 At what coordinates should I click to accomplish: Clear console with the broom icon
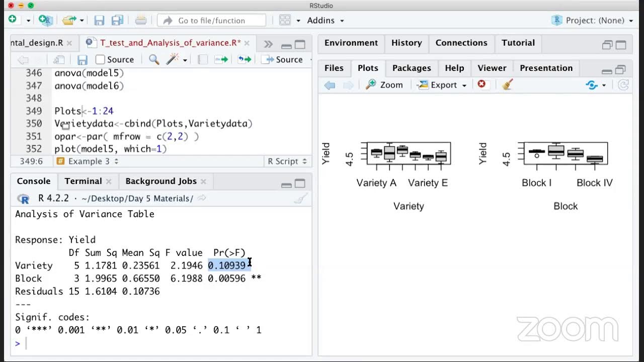point(301,198)
